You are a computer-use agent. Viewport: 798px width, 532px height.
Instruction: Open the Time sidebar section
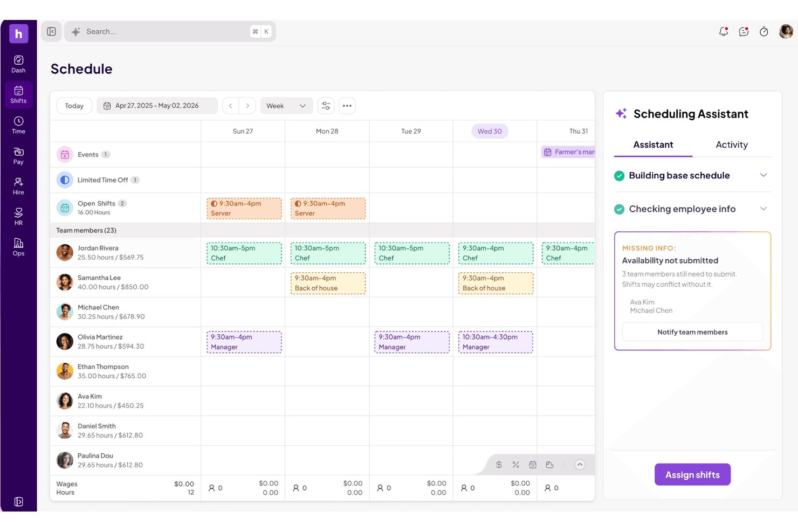coord(18,125)
